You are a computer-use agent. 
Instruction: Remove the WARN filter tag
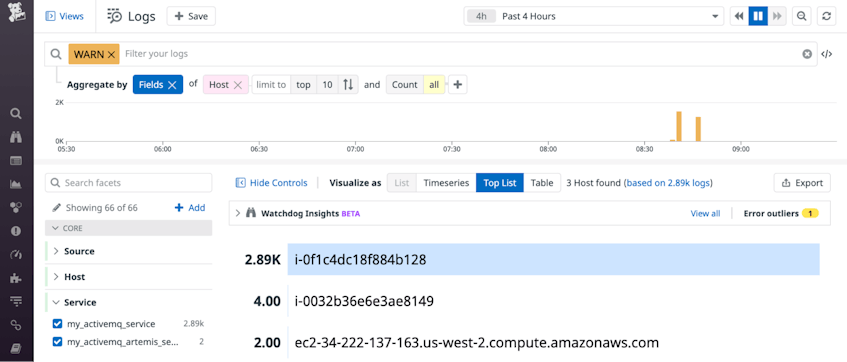coord(111,54)
